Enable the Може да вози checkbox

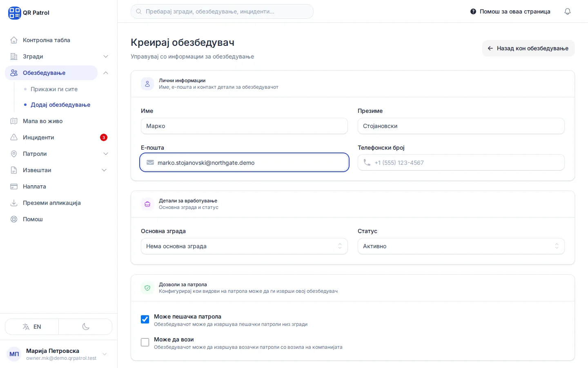(145, 342)
